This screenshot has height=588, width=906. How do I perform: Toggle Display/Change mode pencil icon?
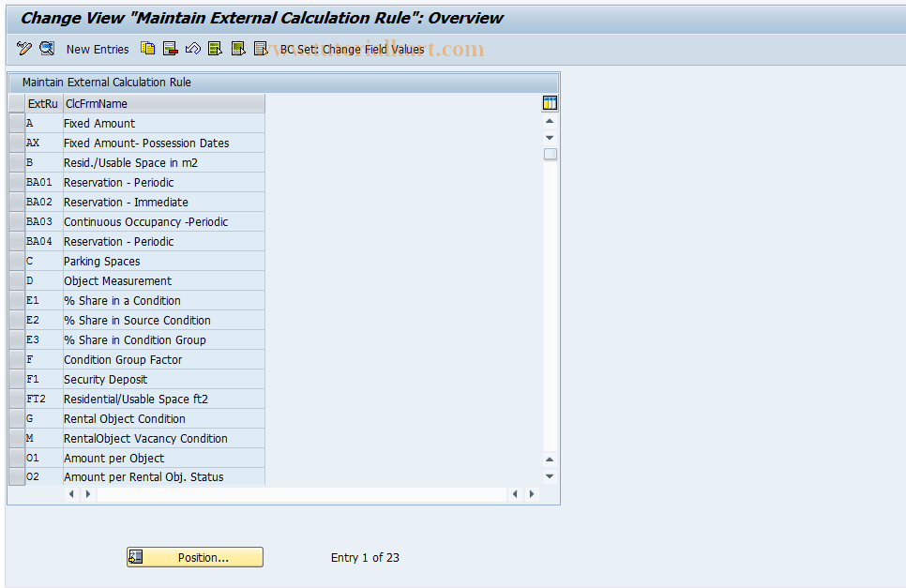point(23,49)
